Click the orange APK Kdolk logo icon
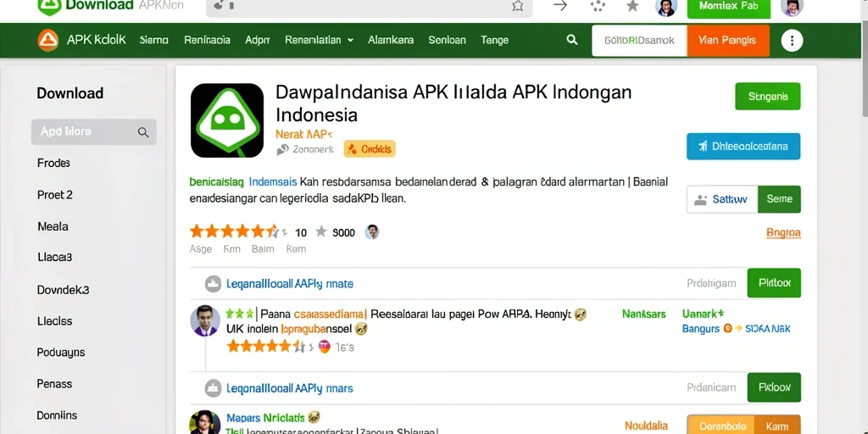The height and width of the screenshot is (434, 868). tap(48, 40)
